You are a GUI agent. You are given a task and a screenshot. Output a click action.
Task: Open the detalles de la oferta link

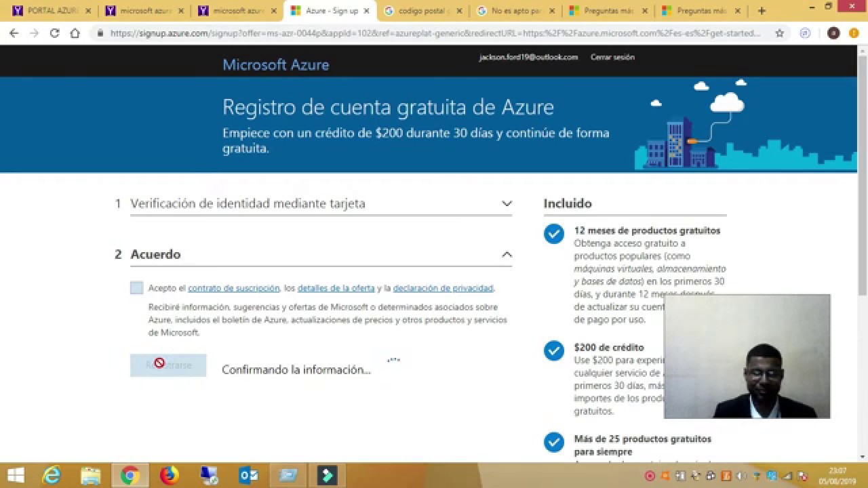point(336,288)
